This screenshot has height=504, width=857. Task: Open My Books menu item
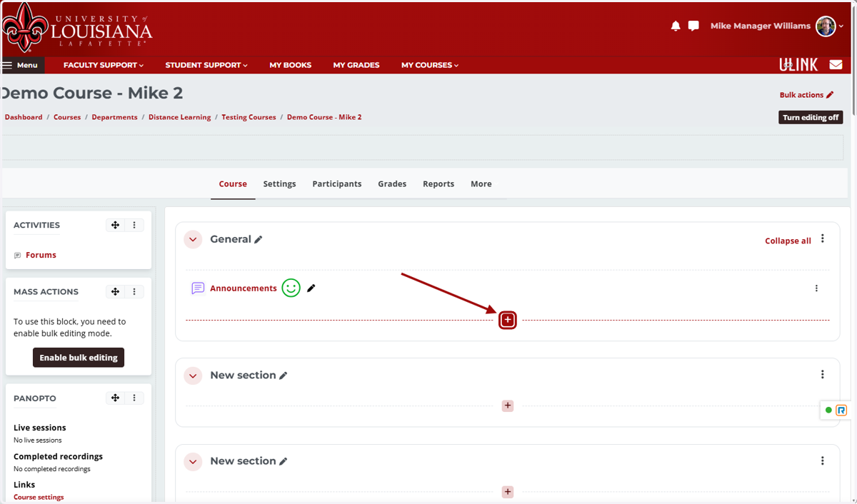(x=290, y=65)
